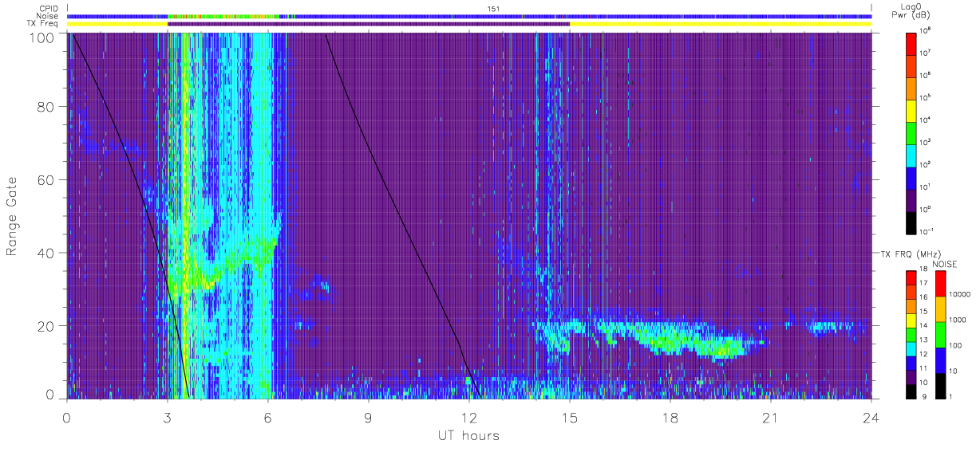
Task: Click the 1000 label on NOISE colorbar
Action: tap(958, 320)
